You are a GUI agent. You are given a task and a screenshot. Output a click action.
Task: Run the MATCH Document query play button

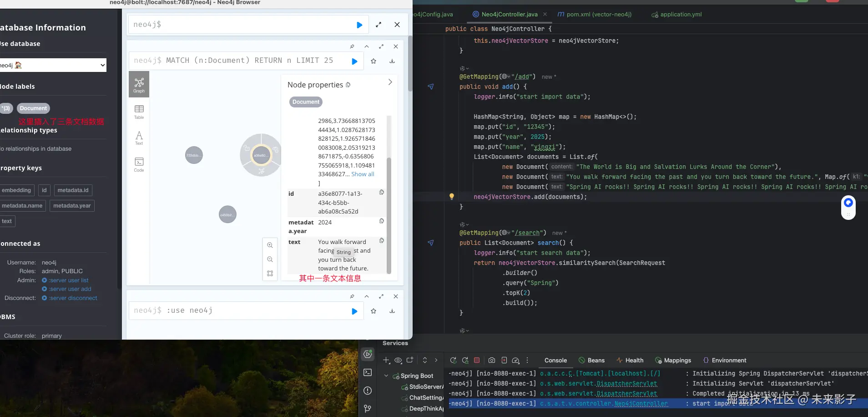tap(354, 61)
